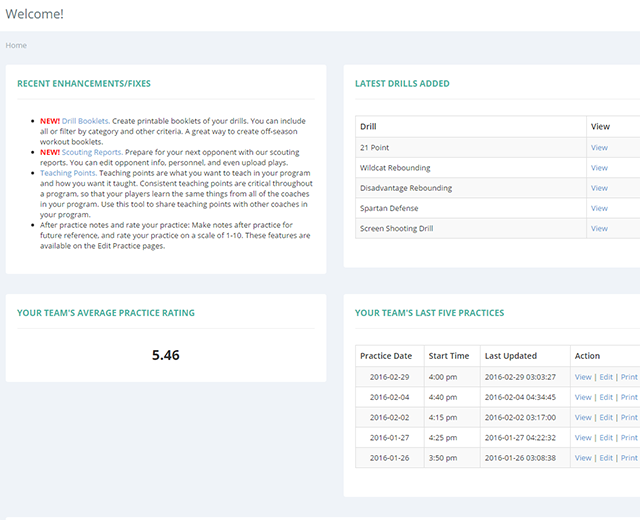View the 2016-02-29 practice
The width and height of the screenshot is (640, 520).
click(x=583, y=377)
